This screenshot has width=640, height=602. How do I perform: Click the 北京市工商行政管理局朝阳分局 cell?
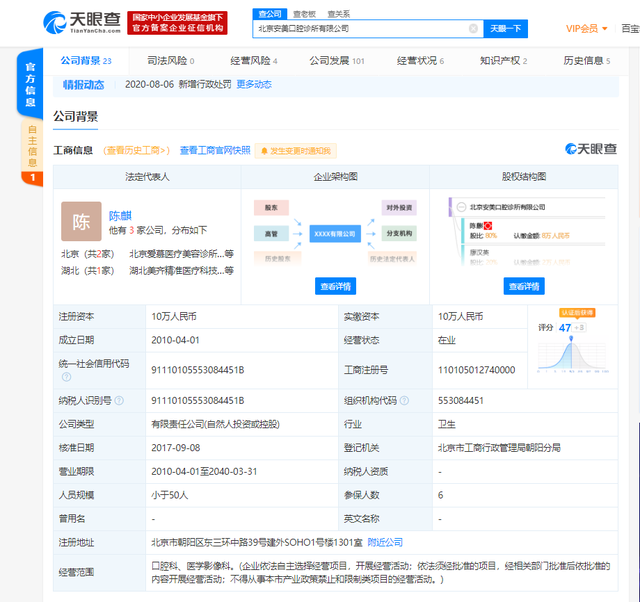[525, 448]
